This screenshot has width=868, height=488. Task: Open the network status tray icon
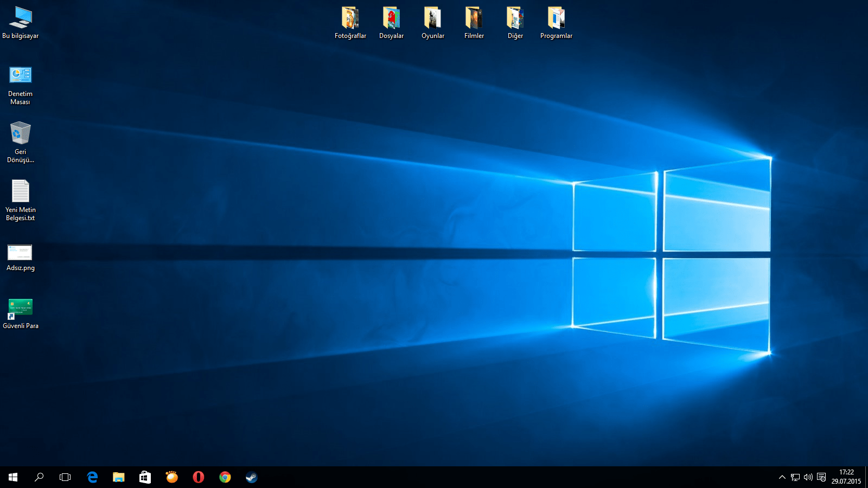pyautogui.click(x=795, y=477)
